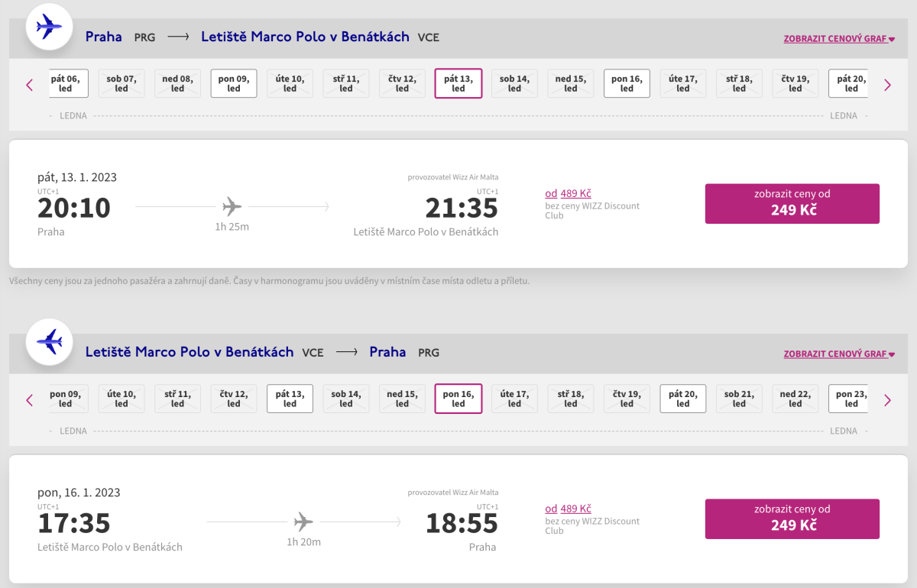
Task: Expand the return flight price chart link
Action: click(838, 354)
